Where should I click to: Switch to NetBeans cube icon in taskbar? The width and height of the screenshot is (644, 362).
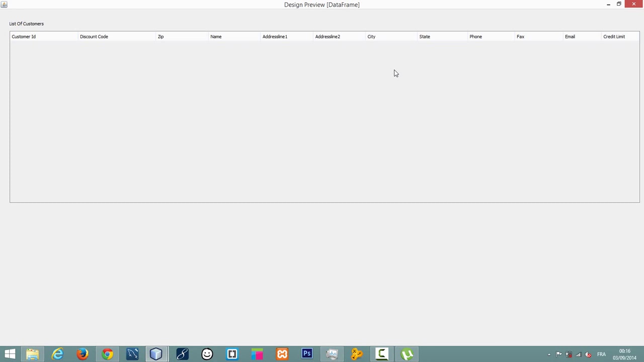click(x=157, y=354)
